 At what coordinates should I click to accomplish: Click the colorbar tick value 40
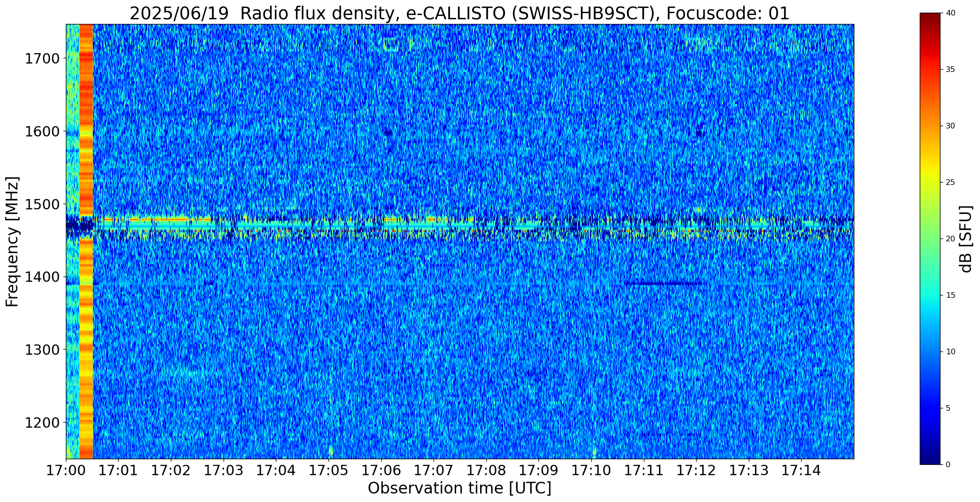[x=950, y=13]
